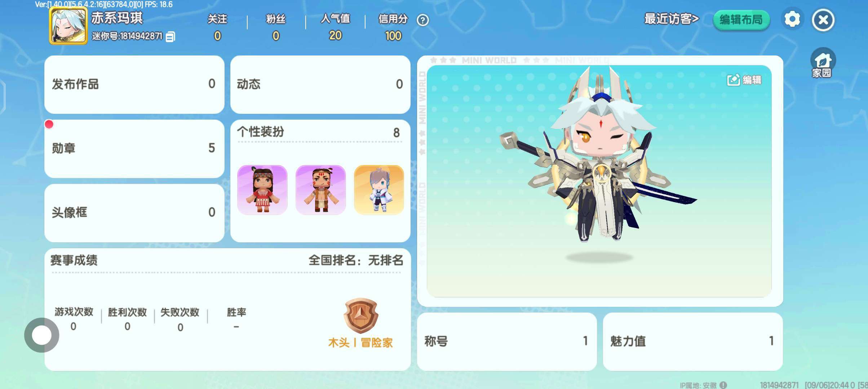Click the IP location info icon
The image size is (868, 389).
click(723, 385)
